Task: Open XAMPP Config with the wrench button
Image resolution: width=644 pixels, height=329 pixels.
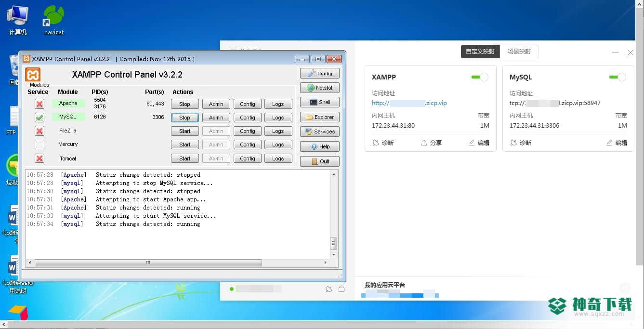Action: (320, 73)
